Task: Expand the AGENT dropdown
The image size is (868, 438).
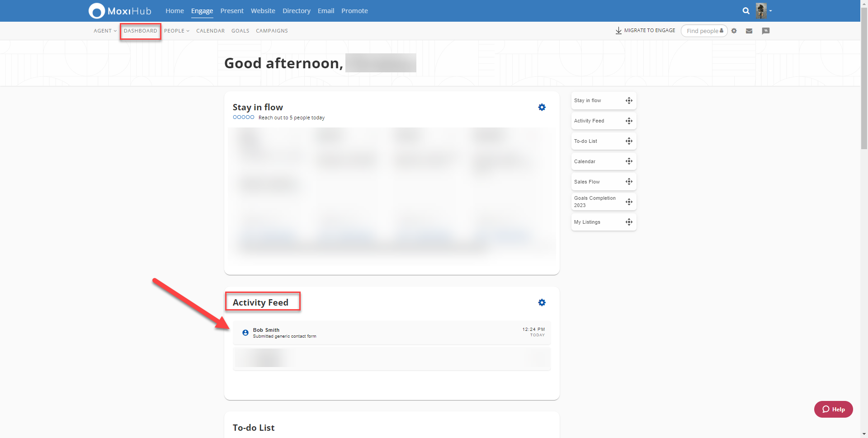Action: point(105,31)
